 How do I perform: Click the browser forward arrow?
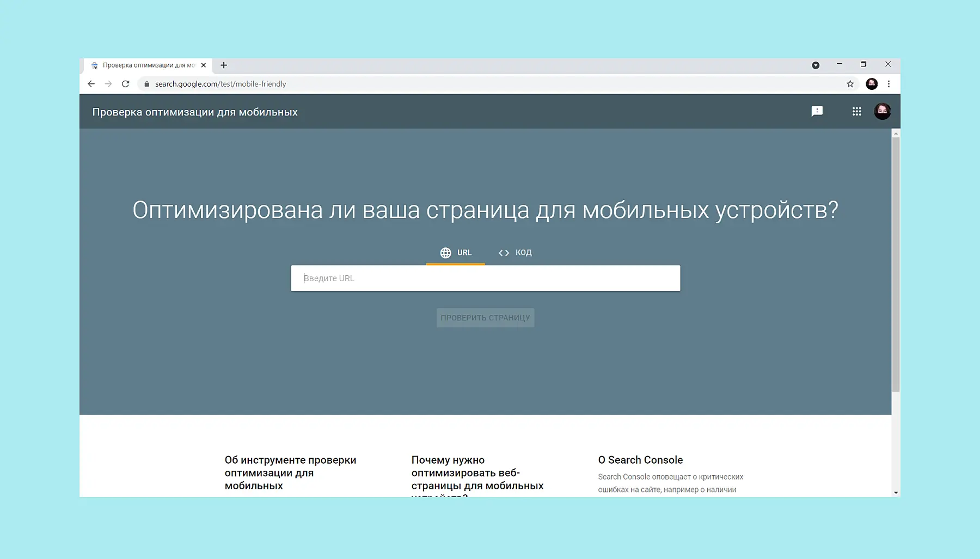[x=108, y=84]
